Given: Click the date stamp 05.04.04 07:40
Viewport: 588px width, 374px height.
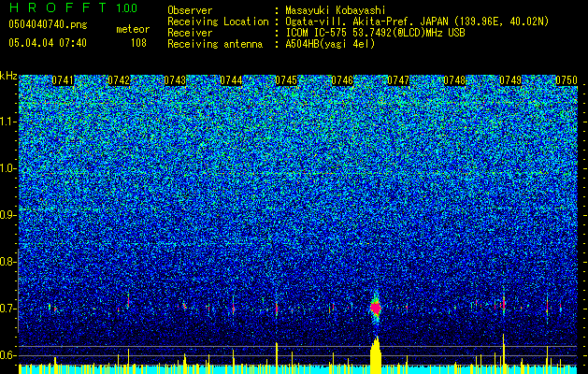Looking at the screenshot, I should point(48,43).
